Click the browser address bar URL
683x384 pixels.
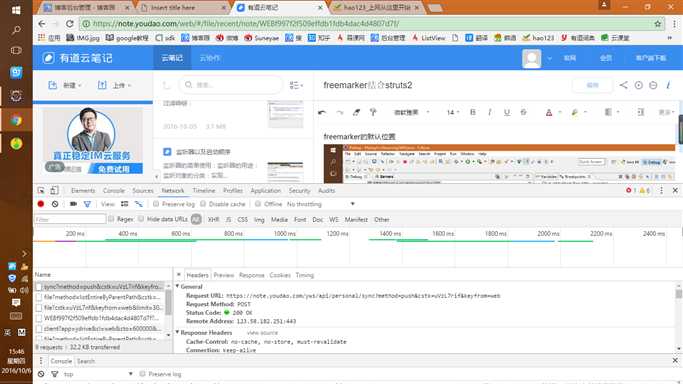tap(245, 24)
